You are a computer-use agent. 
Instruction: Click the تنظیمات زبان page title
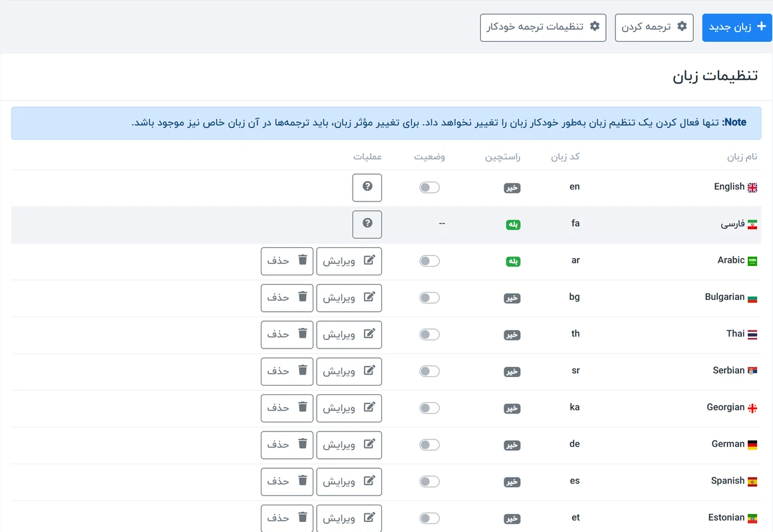[715, 76]
